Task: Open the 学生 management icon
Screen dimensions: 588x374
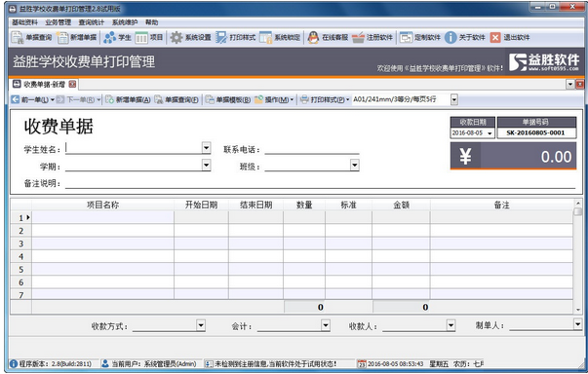Action: point(110,37)
